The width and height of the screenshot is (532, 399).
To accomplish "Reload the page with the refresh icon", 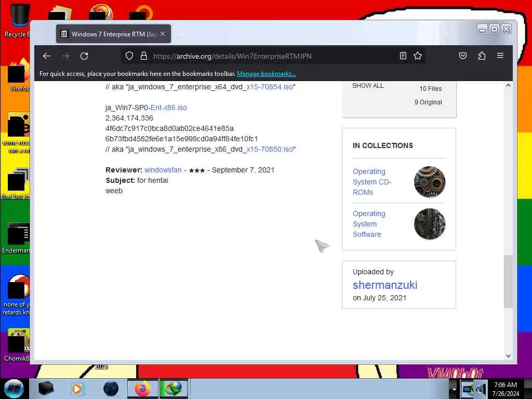I will [84, 56].
